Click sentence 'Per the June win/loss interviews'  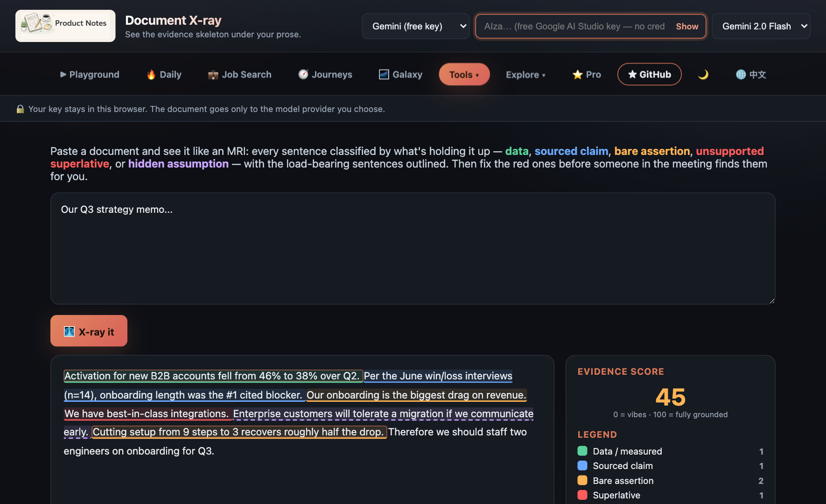(288, 385)
